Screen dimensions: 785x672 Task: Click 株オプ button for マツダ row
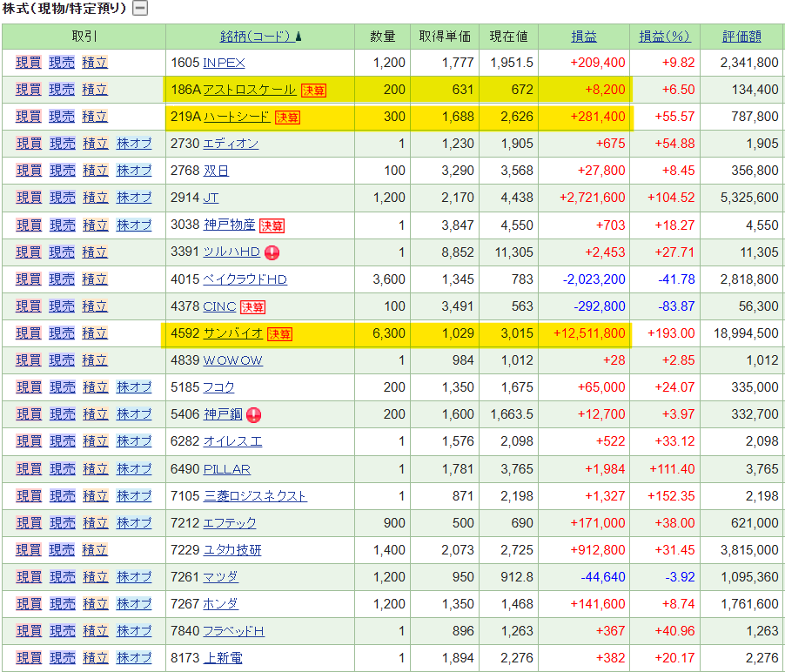click(x=134, y=576)
